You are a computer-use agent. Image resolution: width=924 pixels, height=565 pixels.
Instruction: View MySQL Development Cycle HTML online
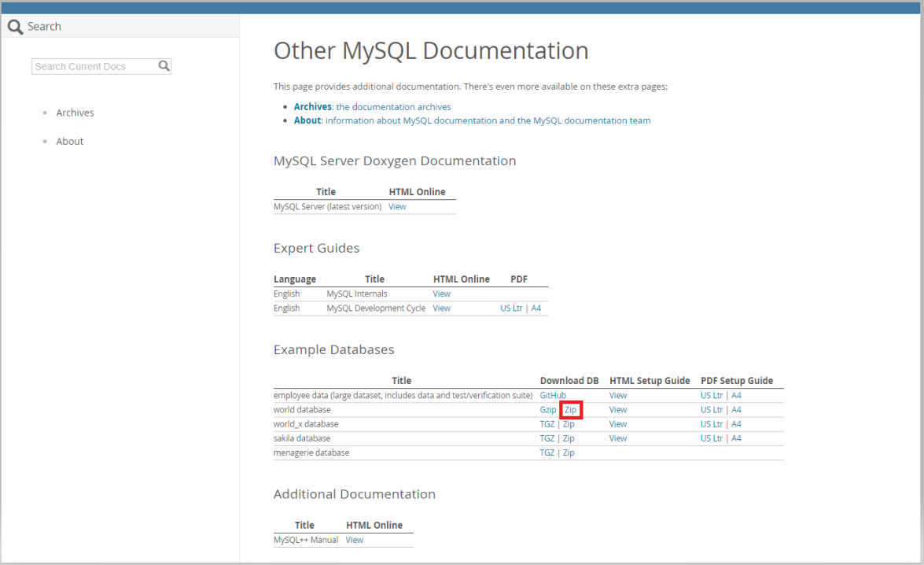coord(441,308)
